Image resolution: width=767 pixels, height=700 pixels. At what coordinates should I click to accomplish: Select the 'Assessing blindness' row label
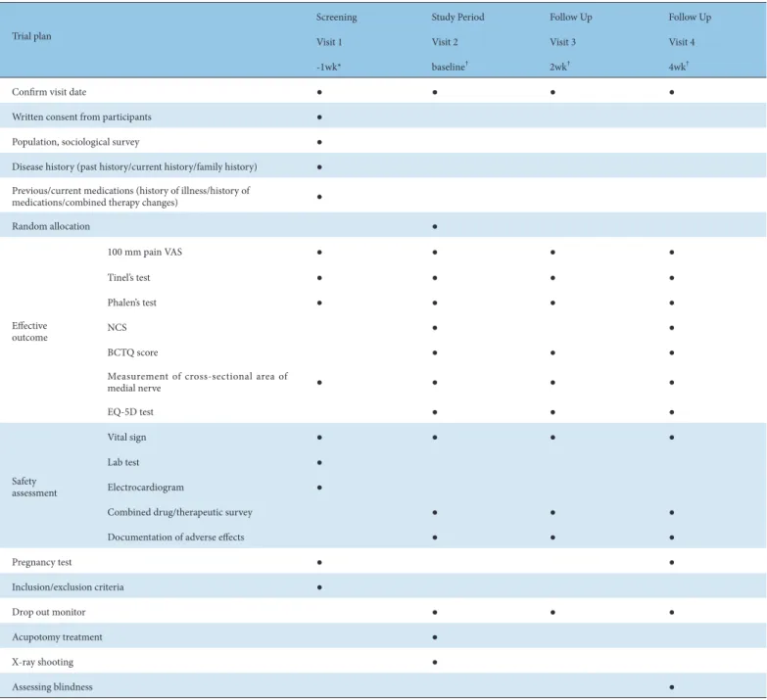pos(52,687)
